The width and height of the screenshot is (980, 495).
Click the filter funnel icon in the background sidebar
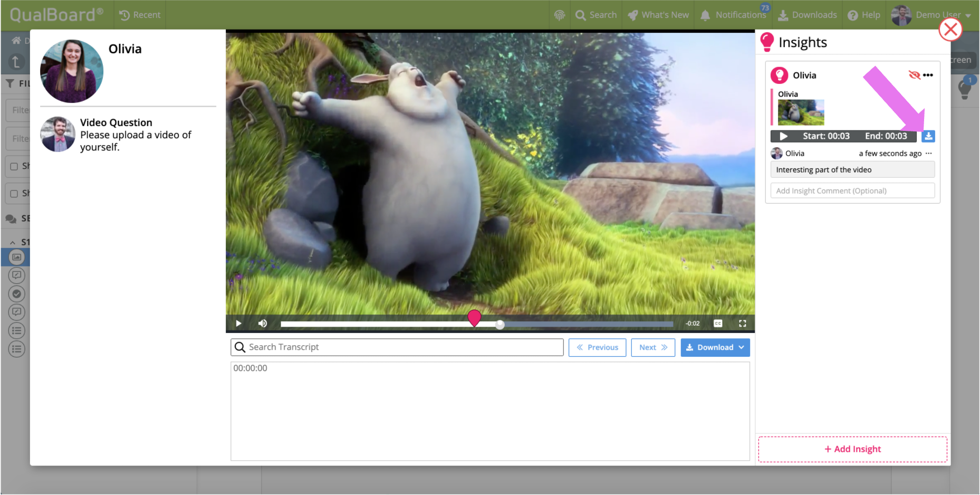click(10, 83)
